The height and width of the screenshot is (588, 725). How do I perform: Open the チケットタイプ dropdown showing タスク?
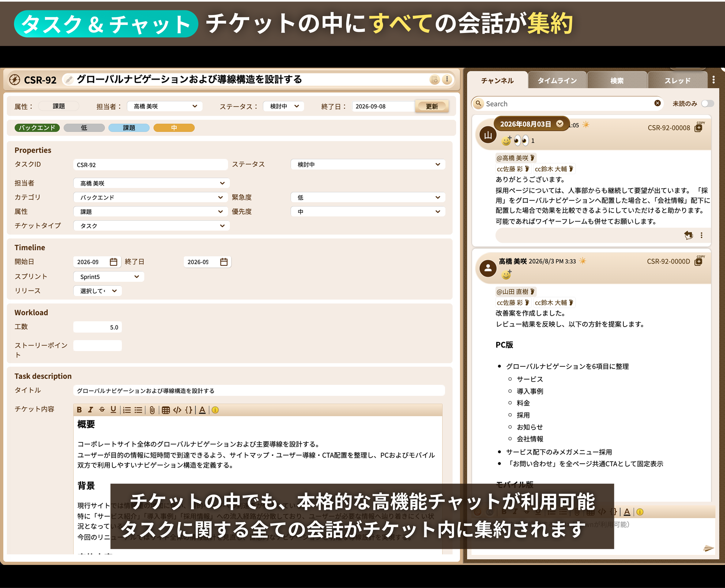point(151,226)
